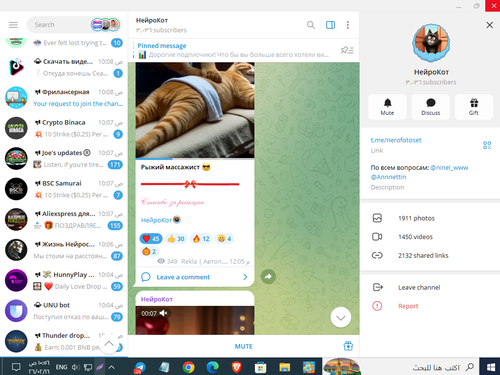This screenshot has width=500, height=375.
Task: Open the t.me/nerofotoset link
Action: (x=396, y=140)
